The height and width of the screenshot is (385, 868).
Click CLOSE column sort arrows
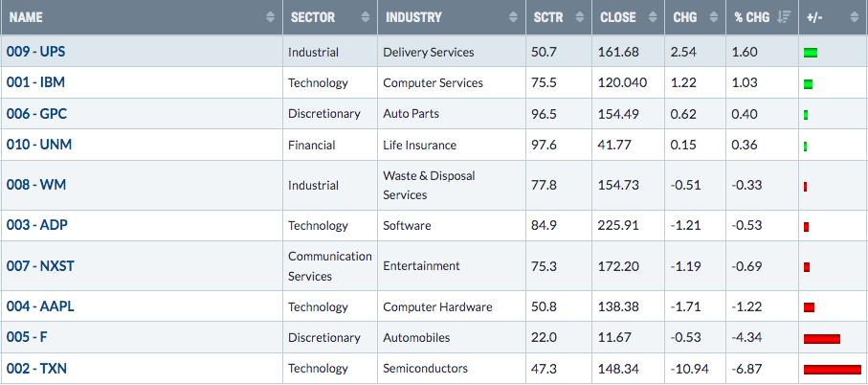tap(653, 17)
